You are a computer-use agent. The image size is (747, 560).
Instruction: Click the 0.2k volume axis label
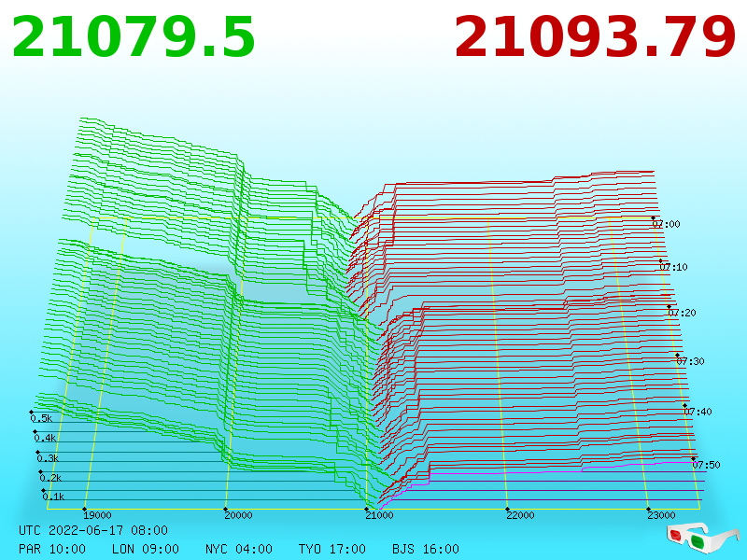(50, 478)
